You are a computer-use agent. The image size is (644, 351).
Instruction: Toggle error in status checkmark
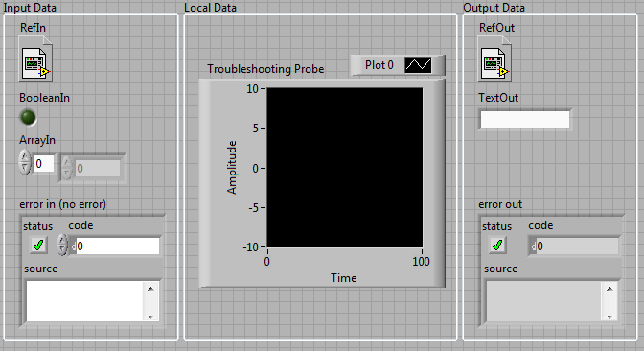click(x=38, y=246)
